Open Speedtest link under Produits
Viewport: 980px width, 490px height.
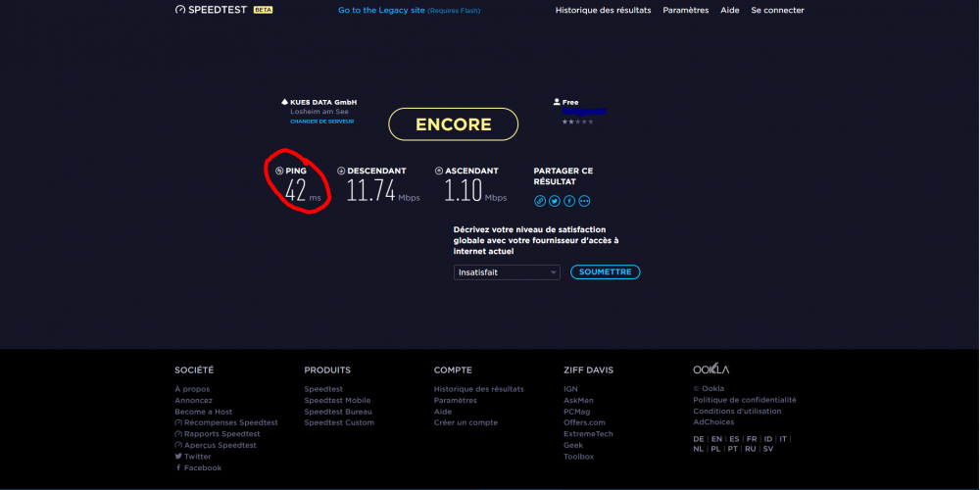323,389
